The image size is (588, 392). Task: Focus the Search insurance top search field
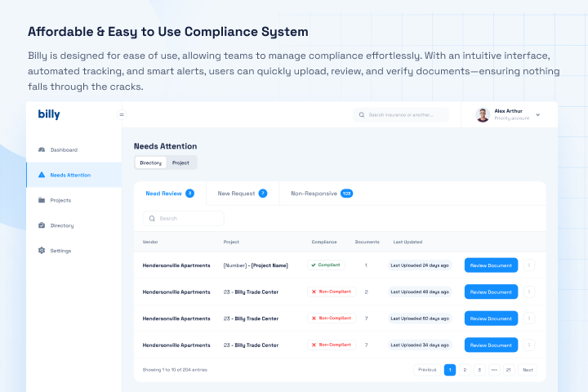tap(401, 115)
